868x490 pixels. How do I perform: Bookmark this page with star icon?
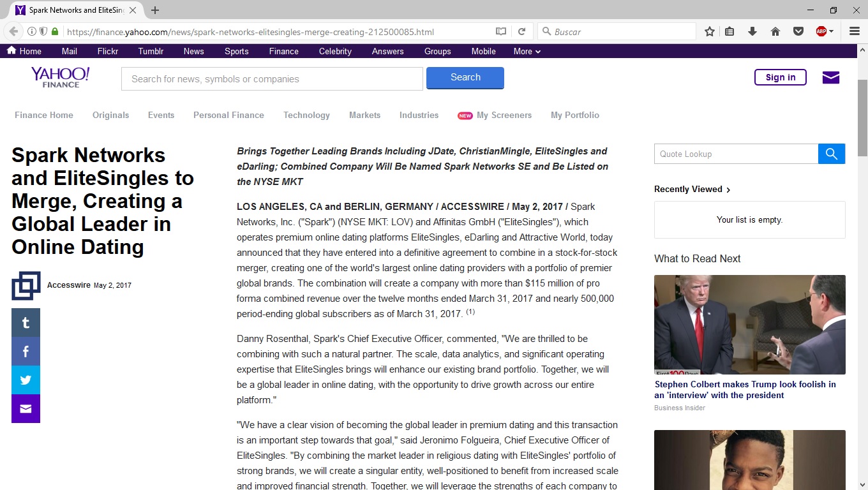710,31
